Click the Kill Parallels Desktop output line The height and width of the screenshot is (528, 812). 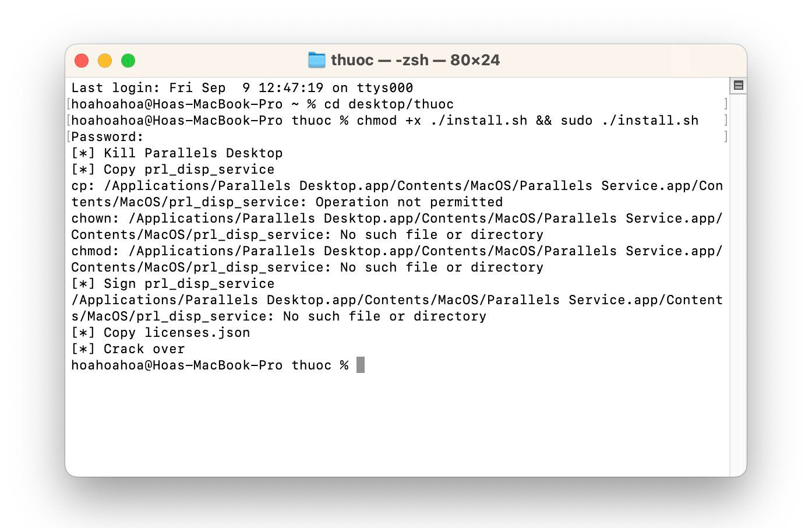point(176,153)
